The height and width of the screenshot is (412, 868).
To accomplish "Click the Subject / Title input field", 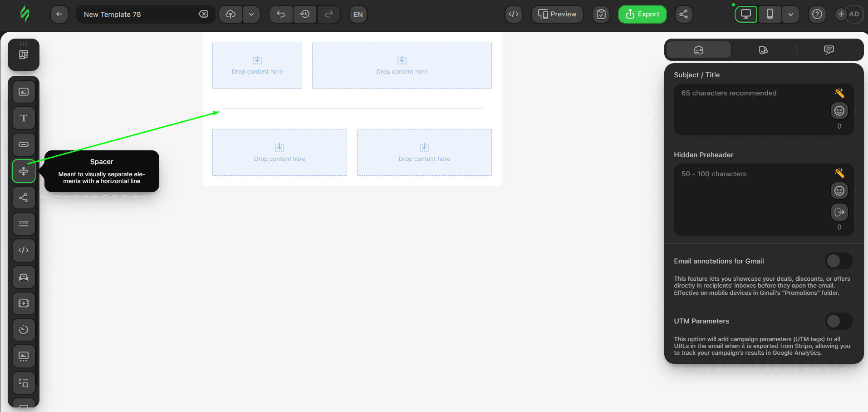I will coord(753,109).
